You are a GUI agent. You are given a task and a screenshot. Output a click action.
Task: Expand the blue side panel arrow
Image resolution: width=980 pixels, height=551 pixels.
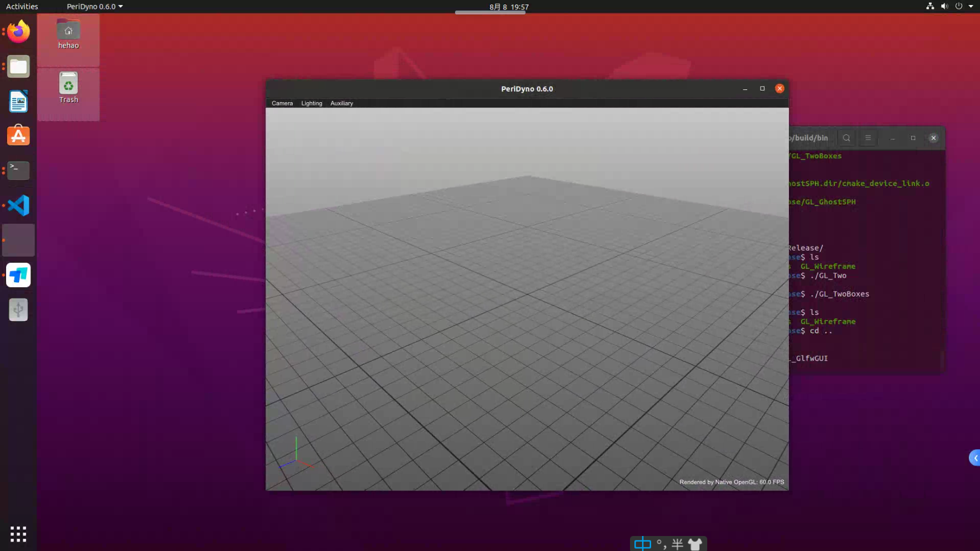pyautogui.click(x=975, y=458)
